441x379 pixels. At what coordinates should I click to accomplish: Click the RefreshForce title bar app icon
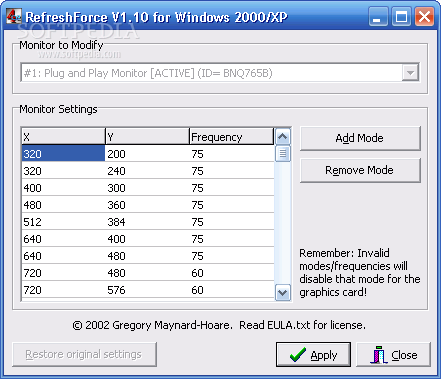coord(14,16)
